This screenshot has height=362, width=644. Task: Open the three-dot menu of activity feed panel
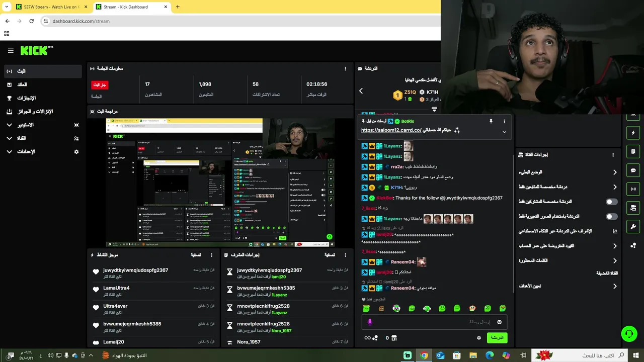[211, 255]
